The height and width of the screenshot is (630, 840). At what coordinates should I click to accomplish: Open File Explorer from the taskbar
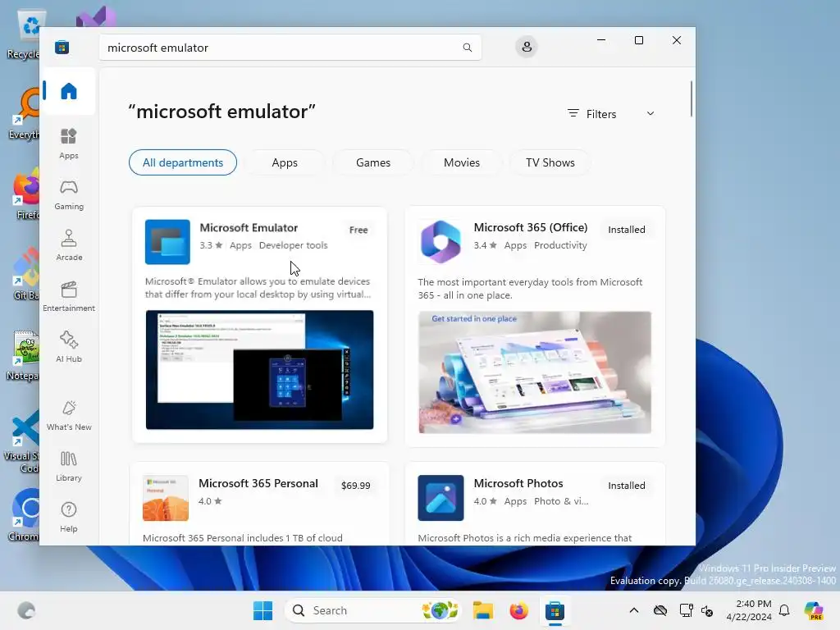point(482,610)
